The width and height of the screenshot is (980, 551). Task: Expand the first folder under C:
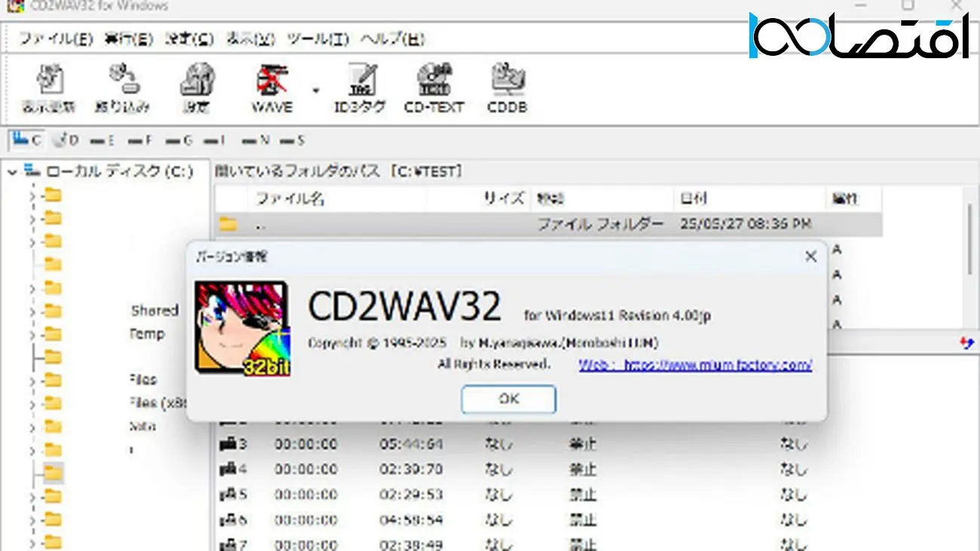(32, 196)
